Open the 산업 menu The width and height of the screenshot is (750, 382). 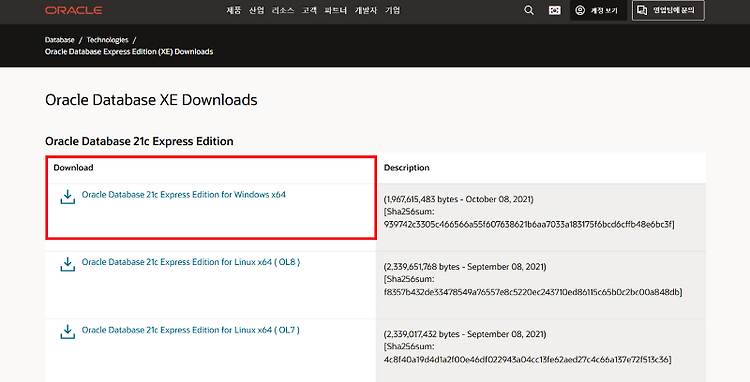(x=256, y=10)
